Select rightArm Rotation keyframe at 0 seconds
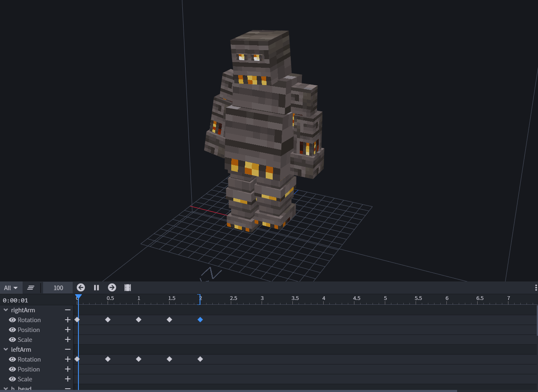The height and width of the screenshot is (392, 538). coord(77,320)
